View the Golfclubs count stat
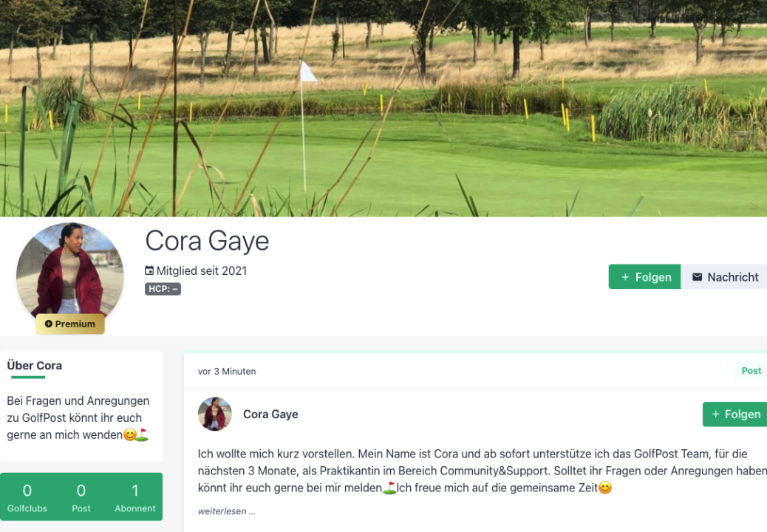Image resolution: width=767 pixels, height=532 pixels. coord(27,497)
